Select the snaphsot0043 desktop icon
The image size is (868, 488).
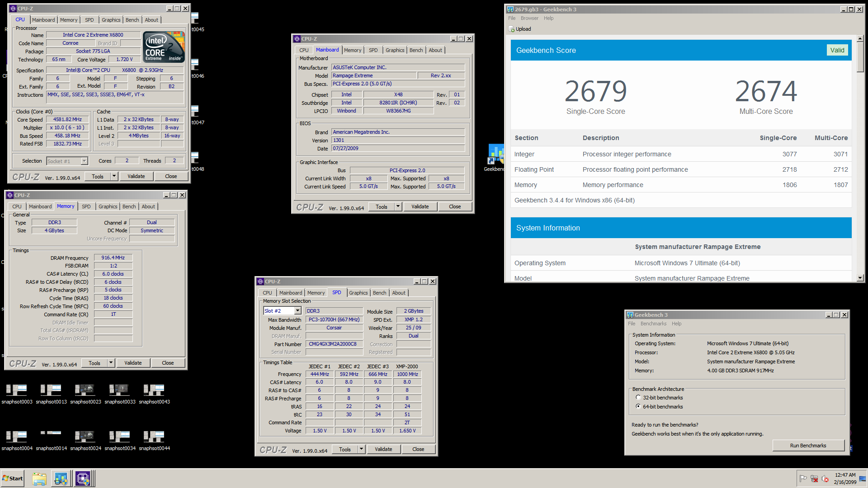tap(154, 394)
